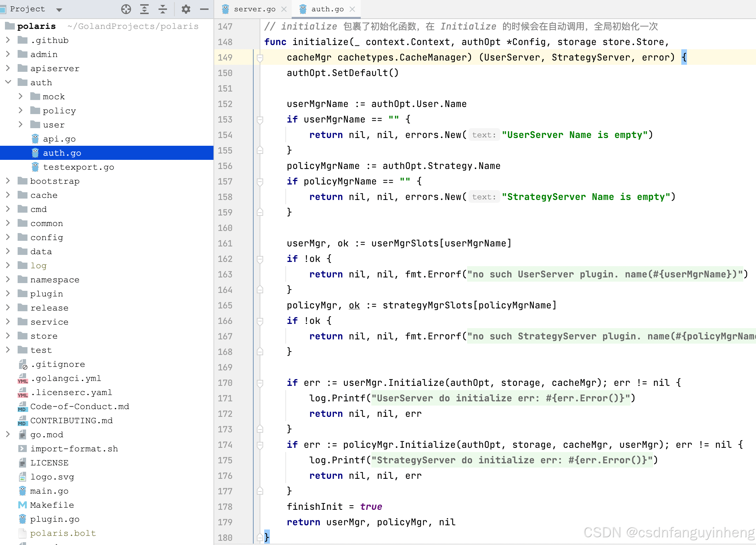Close the server.go editor tab

pos(284,9)
